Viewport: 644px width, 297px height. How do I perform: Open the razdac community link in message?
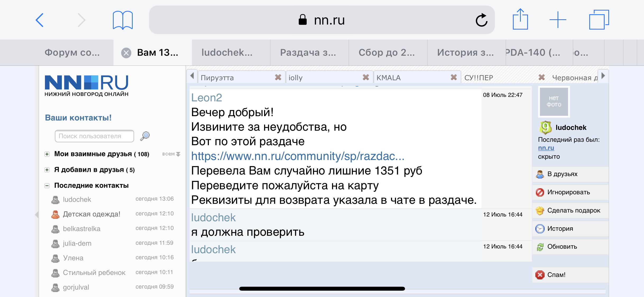[x=298, y=156]
